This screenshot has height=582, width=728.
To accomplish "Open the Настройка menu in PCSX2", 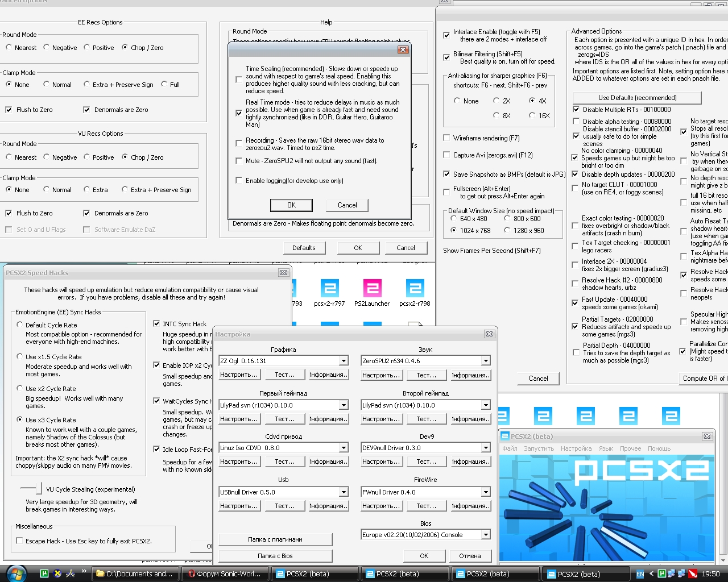I will pos(576,448).
